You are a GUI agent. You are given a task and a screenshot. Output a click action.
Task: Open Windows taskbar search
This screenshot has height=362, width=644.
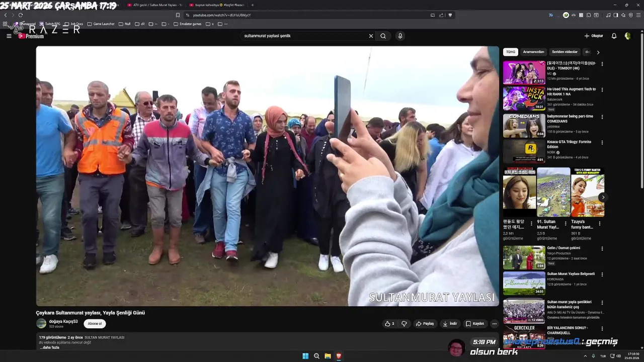pos(316,356)
